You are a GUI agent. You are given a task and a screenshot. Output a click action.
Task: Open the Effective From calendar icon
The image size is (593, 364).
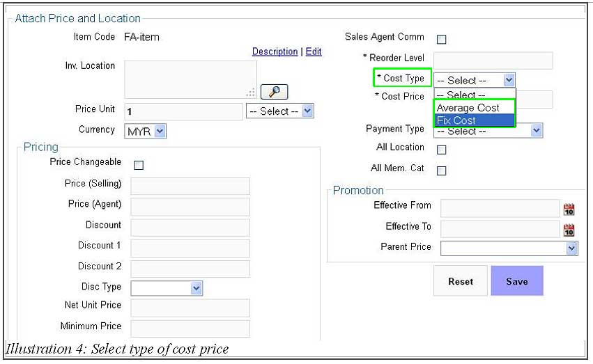[569, 209]
